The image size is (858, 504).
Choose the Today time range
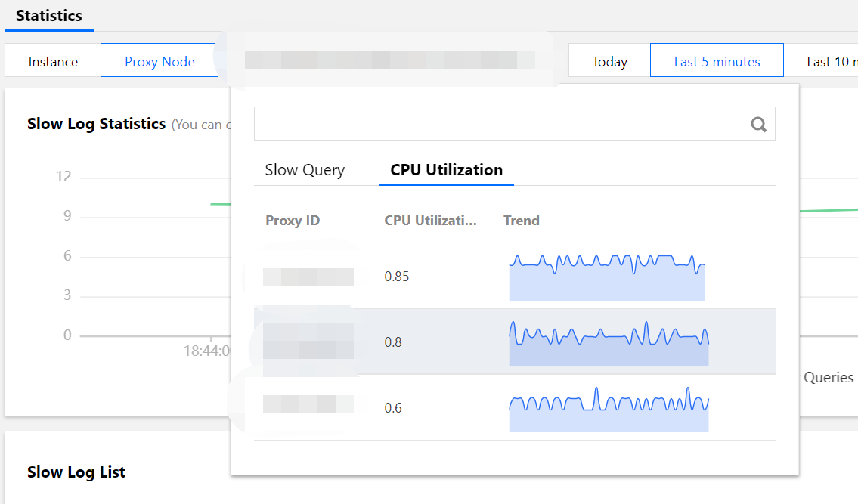[609, 62]
